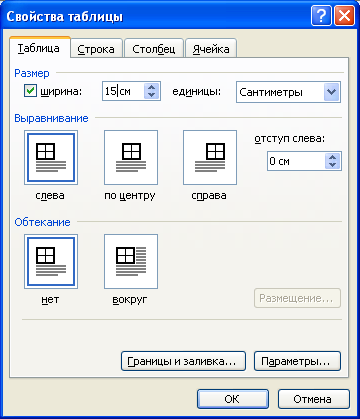
Task: Pick the right alignment icon "справа"
Action: pyautogui.click(x=210, y=157)
